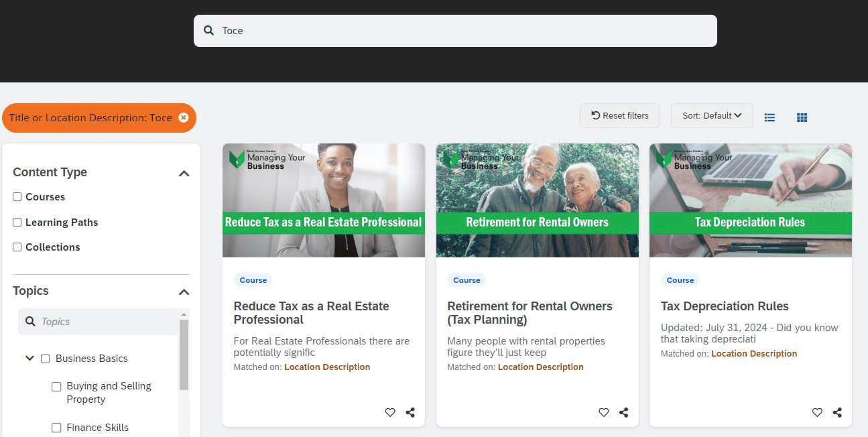
Task: Click the Reset filters button
Action: pyautogui.click(x=619, y=116)
